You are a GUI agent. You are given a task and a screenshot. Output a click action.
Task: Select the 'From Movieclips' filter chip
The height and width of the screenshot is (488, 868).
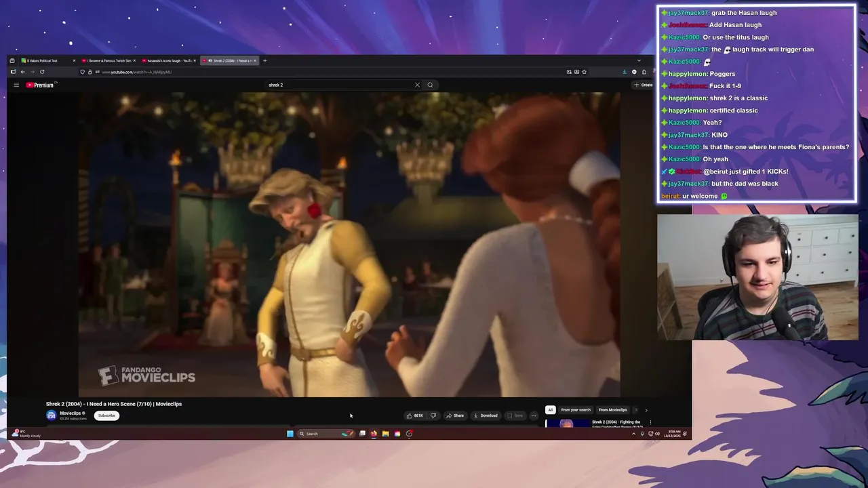pyautogui.click(x=612, y=410)
